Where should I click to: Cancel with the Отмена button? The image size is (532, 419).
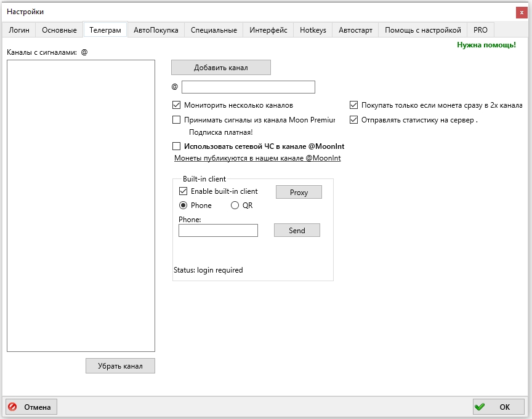click(x=31, y=407)
